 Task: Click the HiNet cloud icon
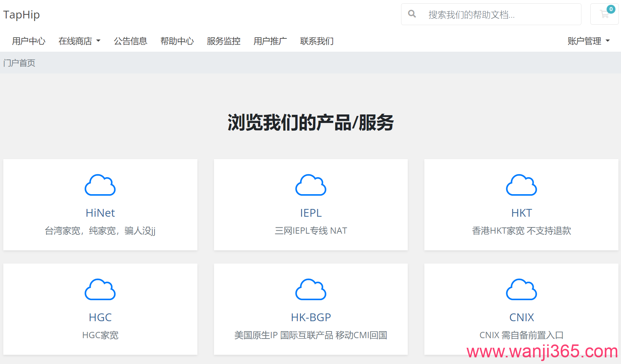(x=100, y=185)
